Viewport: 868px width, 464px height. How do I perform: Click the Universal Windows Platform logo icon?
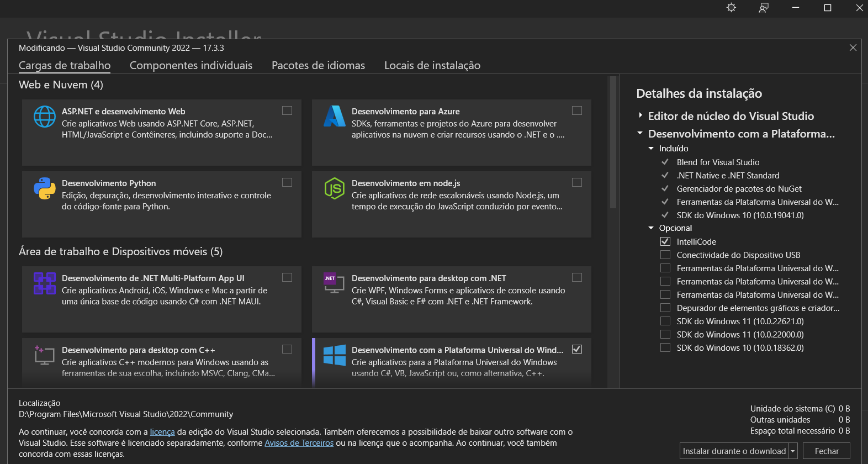[x=335, y=355]
